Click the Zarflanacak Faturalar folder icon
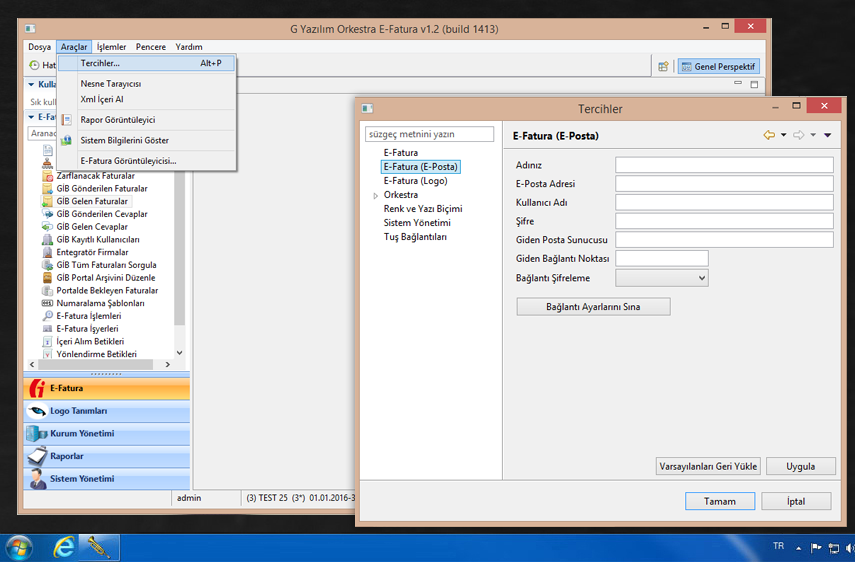The image size is (855, 562). point(47,176)
